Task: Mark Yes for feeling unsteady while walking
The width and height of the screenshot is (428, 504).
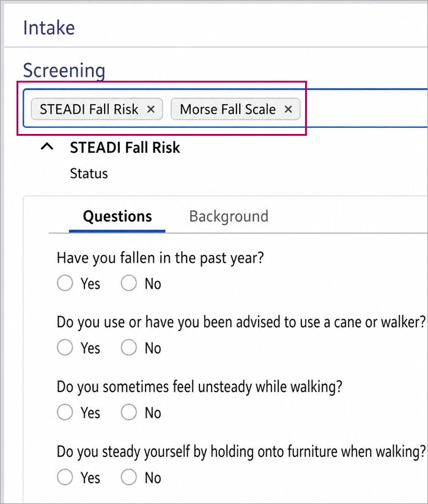Action: pos(65,412)
